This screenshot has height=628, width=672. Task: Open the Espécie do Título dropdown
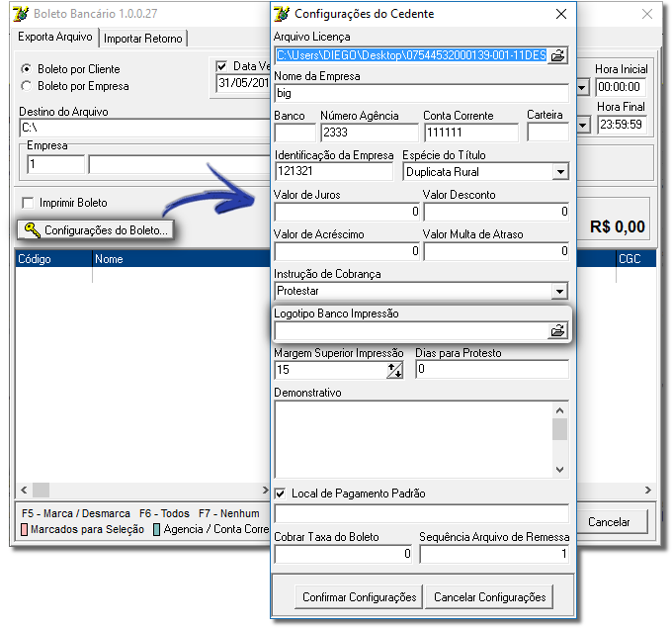click(559, 172)
